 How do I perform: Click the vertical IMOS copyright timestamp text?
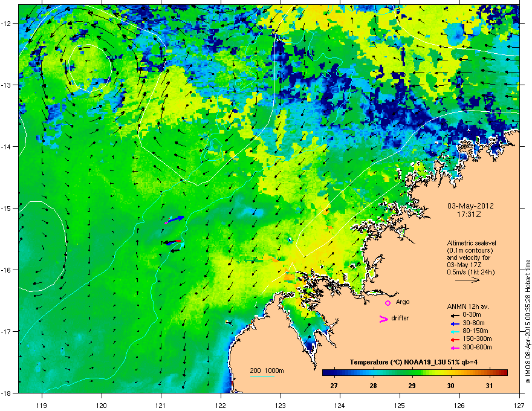528,322
